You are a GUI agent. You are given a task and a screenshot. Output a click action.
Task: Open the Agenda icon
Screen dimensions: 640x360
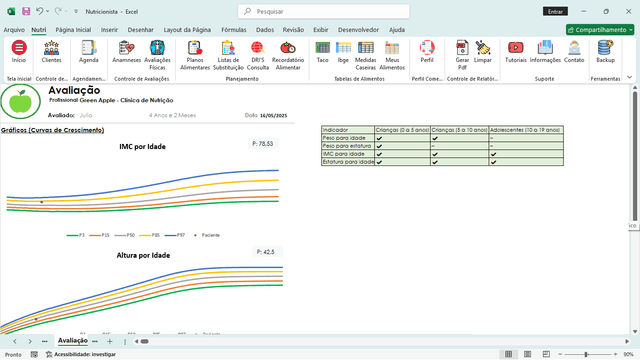pyautogui.click(x=89, y=52)
